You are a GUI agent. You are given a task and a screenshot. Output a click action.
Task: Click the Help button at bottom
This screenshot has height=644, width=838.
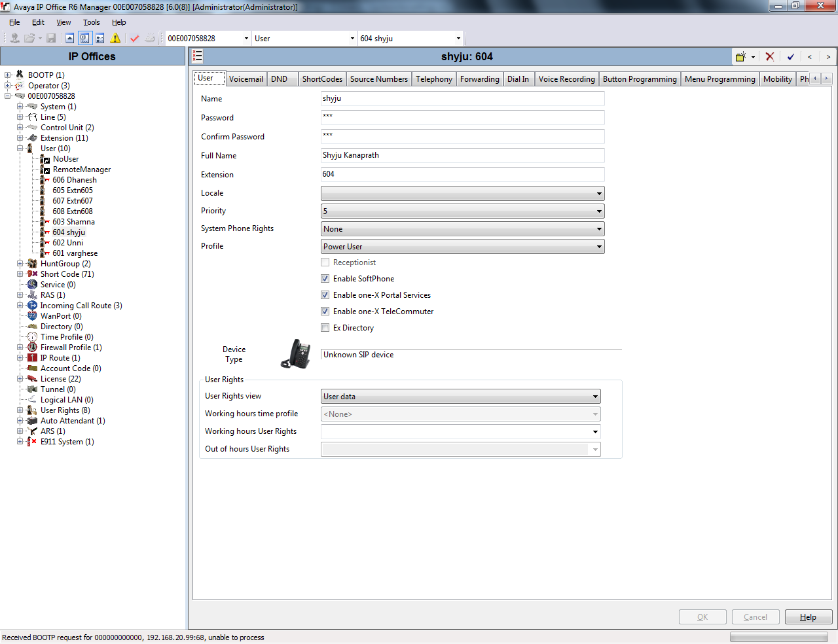point(808,617)
